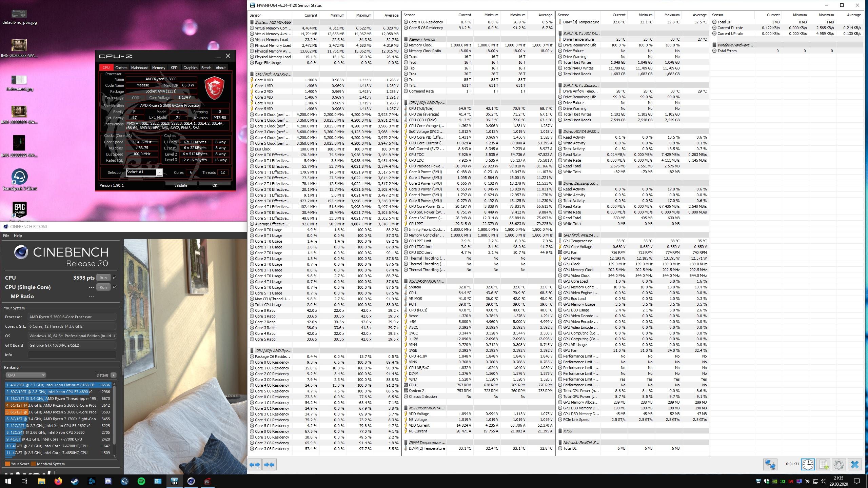This screenshot has height=488, width=868.
Task: Expand the ranking Details arrow in Cinebench
Action: tap(113, 375)
